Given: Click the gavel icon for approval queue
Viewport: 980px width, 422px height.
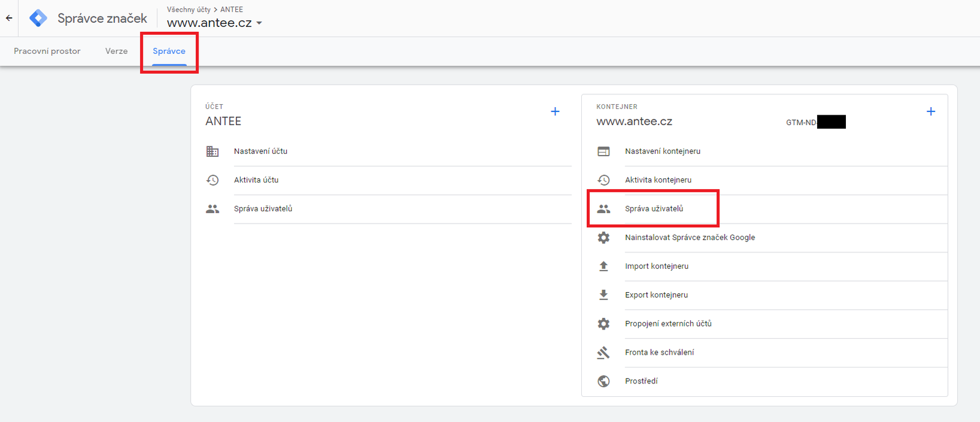Looking at the screenshot, I should [x=603, y=353].
